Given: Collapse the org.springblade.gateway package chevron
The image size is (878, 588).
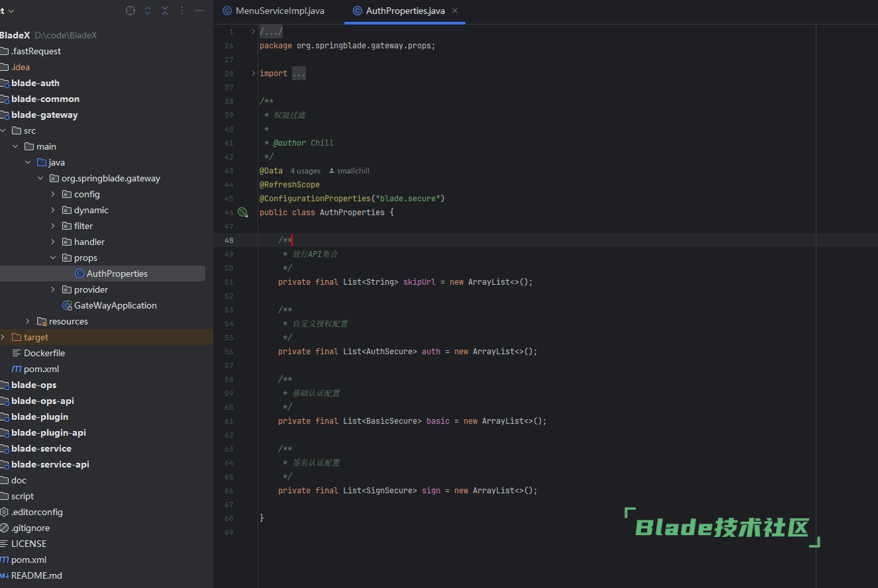Looking at the screenshot, I should 41,178.
